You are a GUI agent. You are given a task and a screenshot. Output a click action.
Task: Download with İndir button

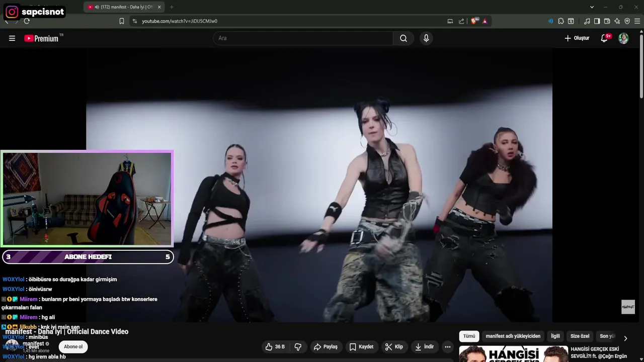coord(424,347)
